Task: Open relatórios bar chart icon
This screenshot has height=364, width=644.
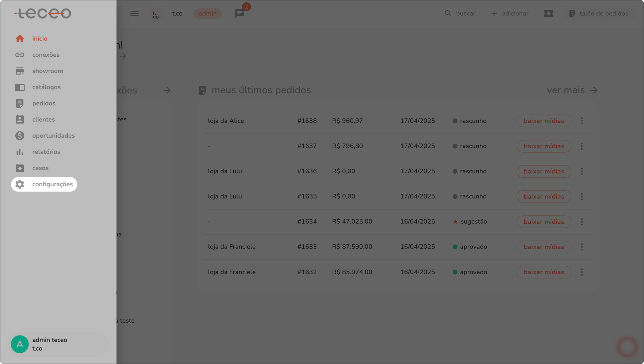Action: coord(20,152)
